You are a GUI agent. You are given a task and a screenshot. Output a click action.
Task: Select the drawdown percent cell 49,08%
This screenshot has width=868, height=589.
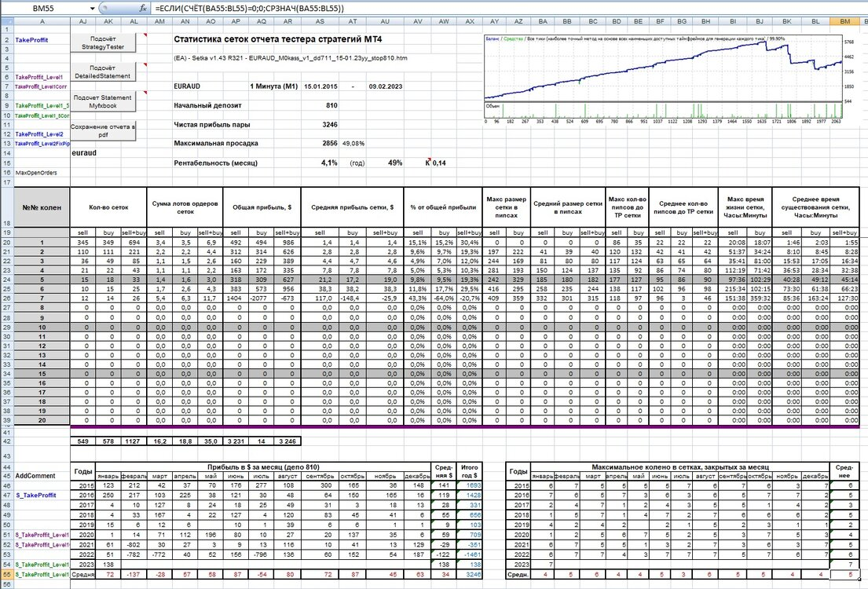tap(353, 143)
